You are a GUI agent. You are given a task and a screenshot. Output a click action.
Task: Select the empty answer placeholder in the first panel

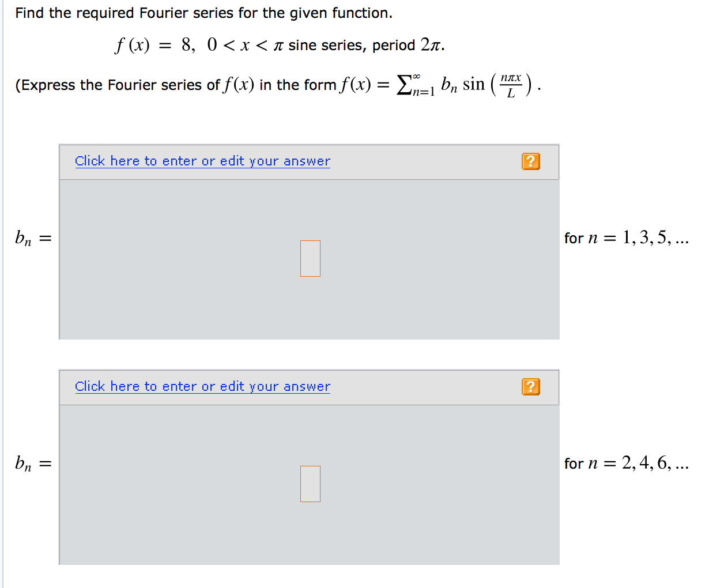(310, 258)
